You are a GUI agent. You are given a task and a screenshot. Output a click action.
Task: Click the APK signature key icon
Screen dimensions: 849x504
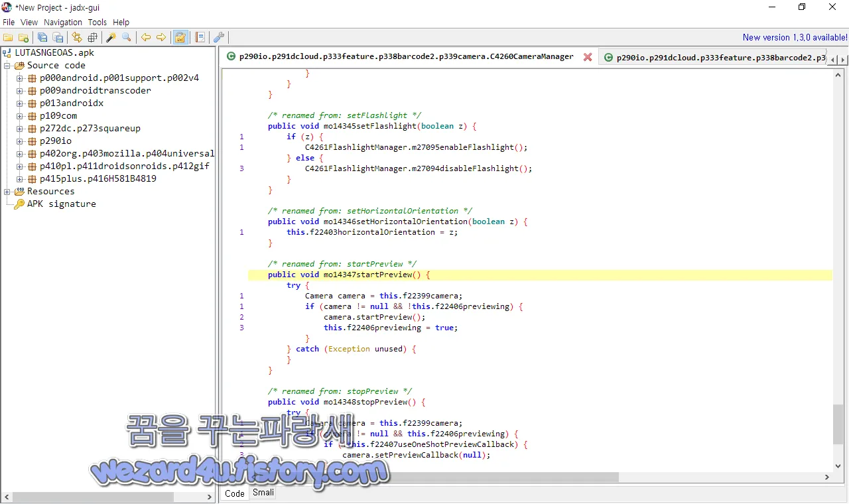[19, 204]
